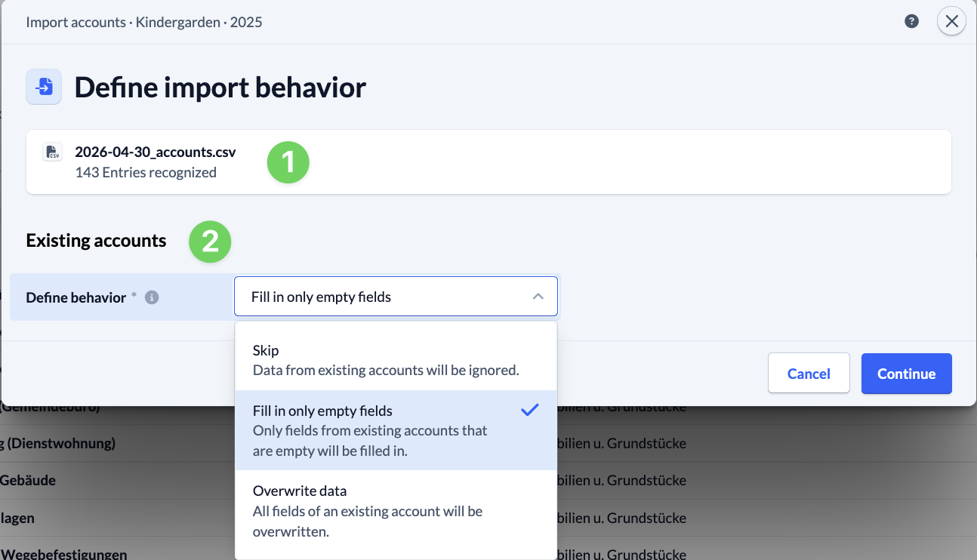Click the help question mark icon
The height and width of the screenshot is (560, 977).
point(911,22)
